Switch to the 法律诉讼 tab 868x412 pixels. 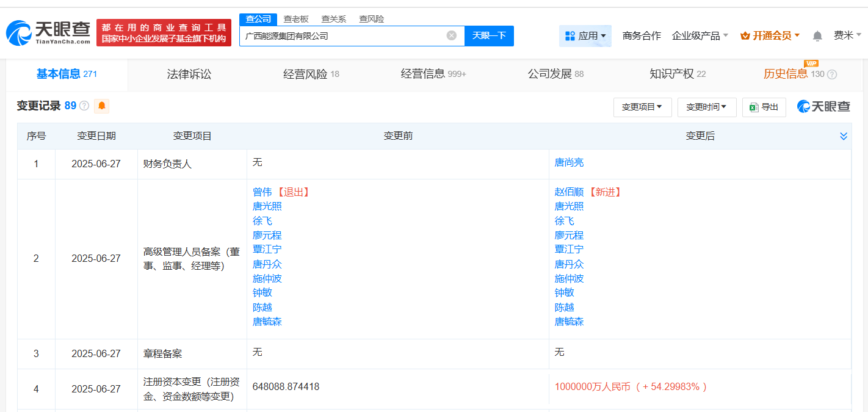click(x=189, y=74)
